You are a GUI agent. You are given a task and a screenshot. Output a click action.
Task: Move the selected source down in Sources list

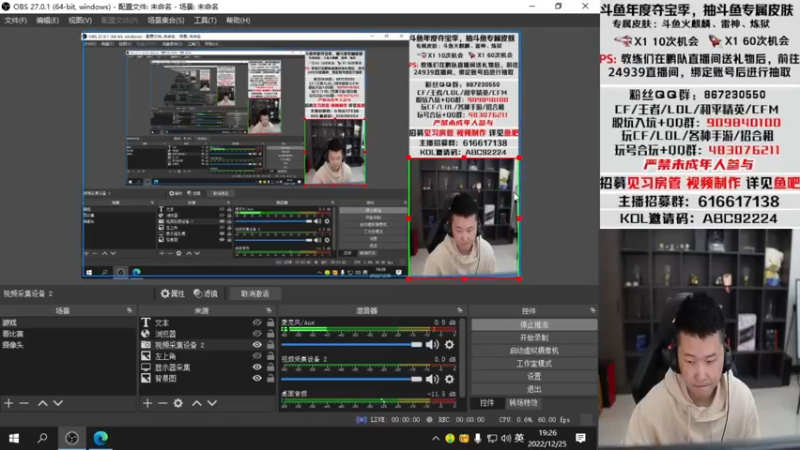[x=212, y=403]
